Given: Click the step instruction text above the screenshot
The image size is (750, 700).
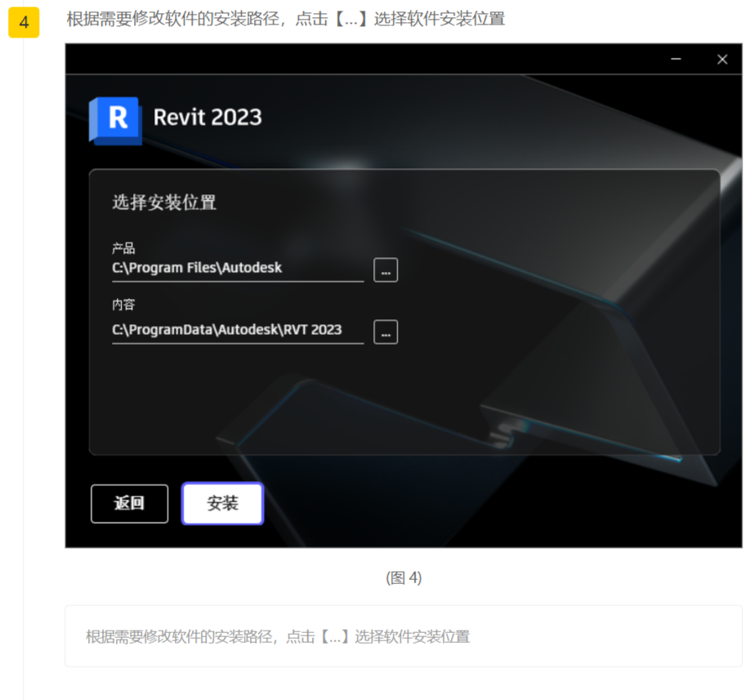Looking at the screenshot, I should pyautogui.click(x=285, y=19).
